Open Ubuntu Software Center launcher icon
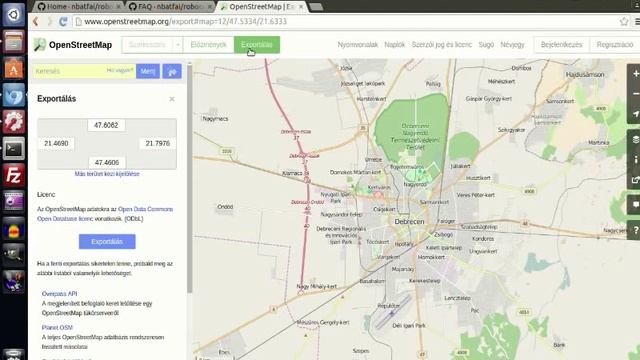The width and height of the screenshot is (640, 360). click(13, 68)
